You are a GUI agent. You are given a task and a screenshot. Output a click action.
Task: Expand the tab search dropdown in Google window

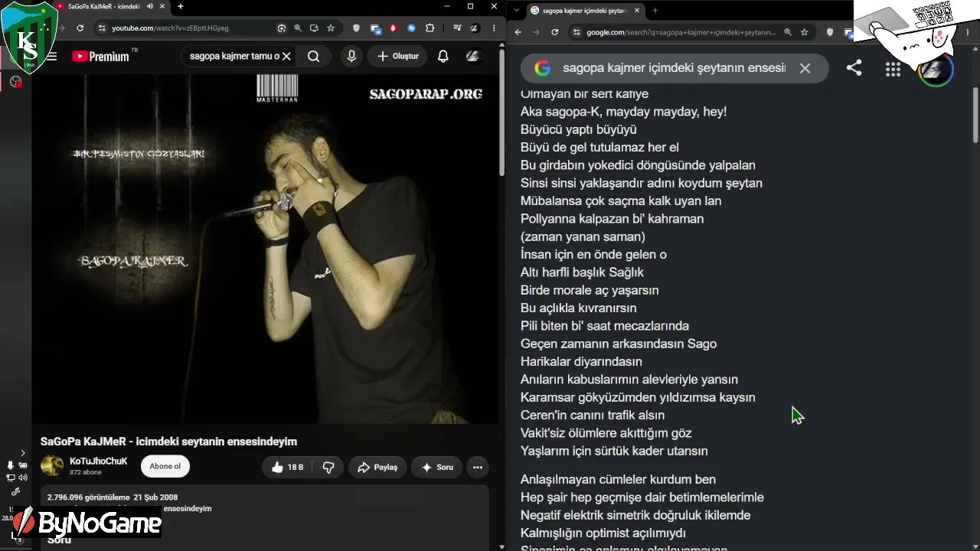pos(517,11)
